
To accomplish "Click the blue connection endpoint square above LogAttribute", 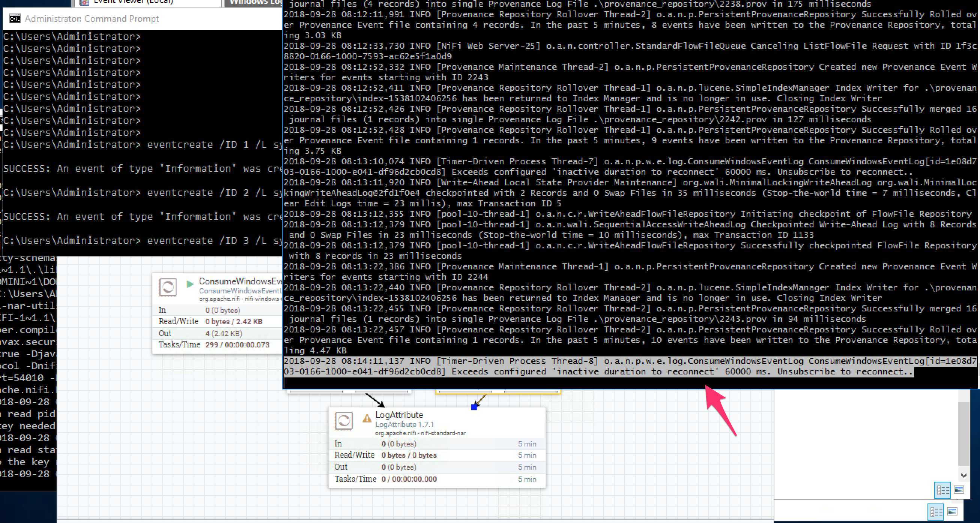I will (x=474, y=407).
